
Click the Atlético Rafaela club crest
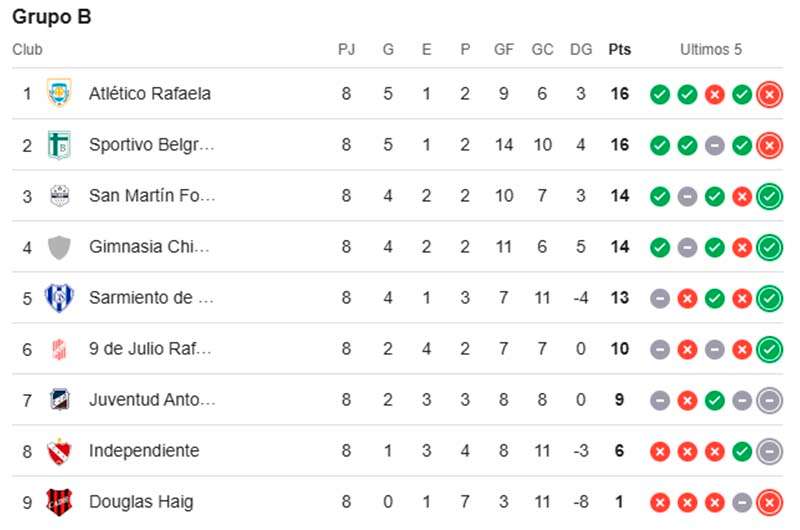(x=59, y=93)
